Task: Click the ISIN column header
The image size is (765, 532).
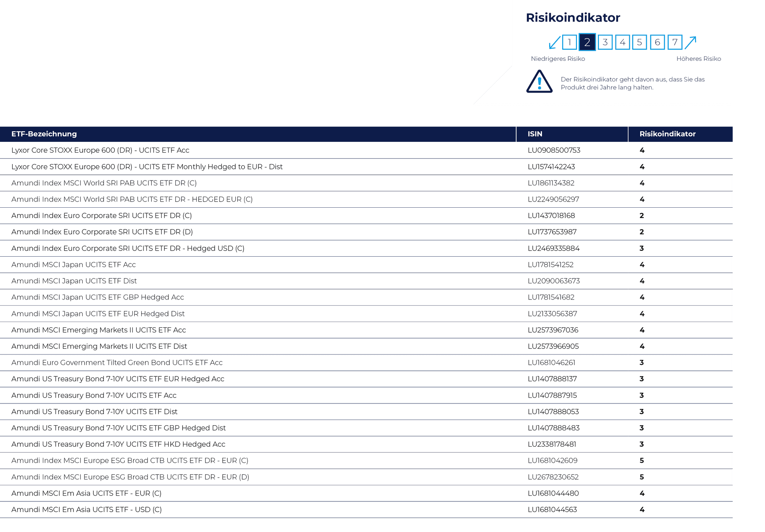Action: click(535, 134)
